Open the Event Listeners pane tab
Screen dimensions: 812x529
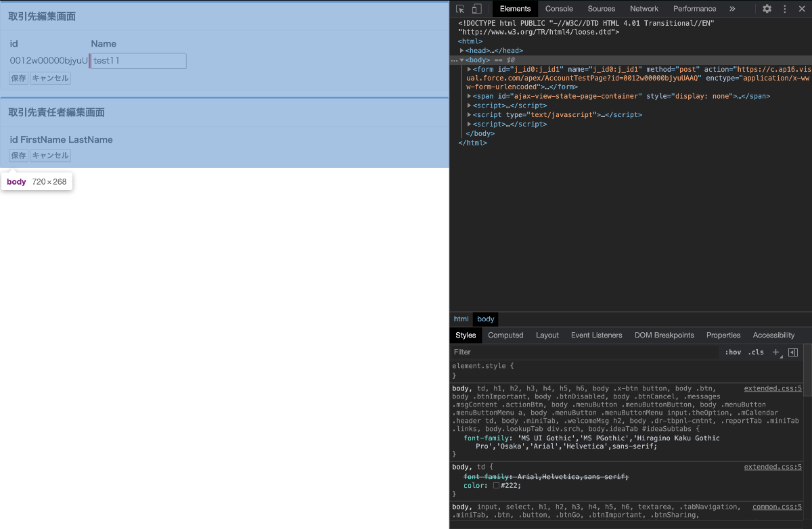click(597, 336)
